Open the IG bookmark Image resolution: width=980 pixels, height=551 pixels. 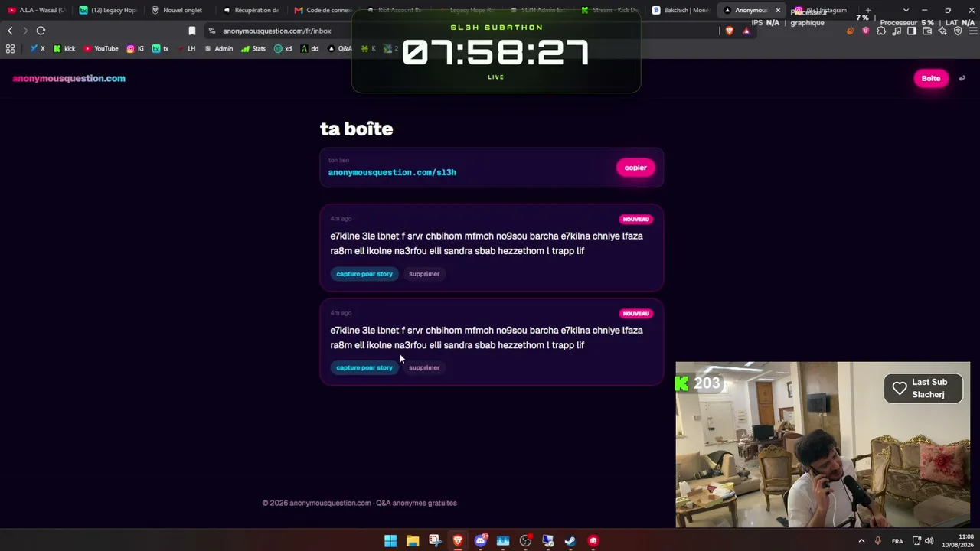click(136, 48)
